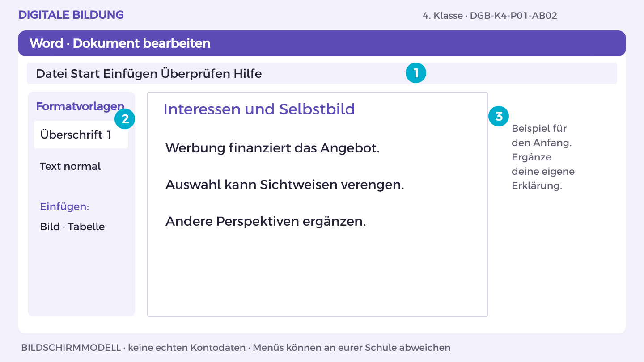Viewport: 644px width, 362px height.
Task: Switch to the Start tab
Action: click(x=85, y=73)
